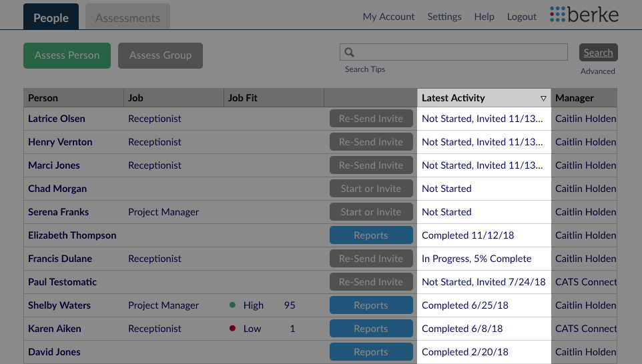Open David Jones's profile
Screen dimensions: 642x364
pos(54,352)
